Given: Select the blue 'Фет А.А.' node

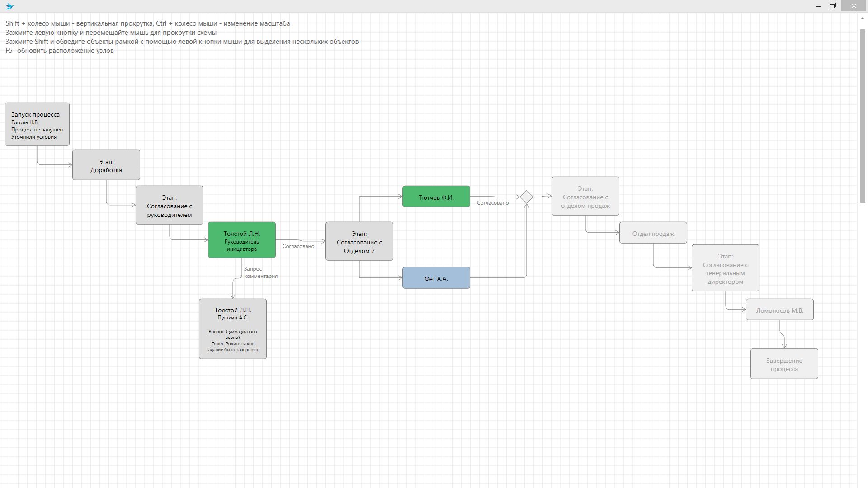Looking at the screenshot, I should click(x=436, y=278).
